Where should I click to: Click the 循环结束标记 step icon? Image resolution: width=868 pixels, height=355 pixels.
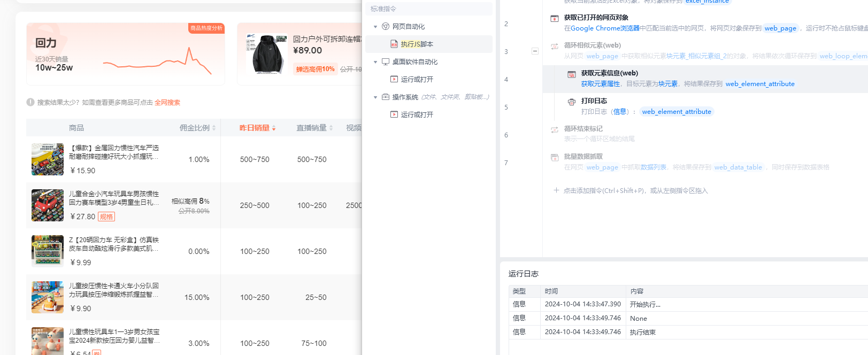pos(555,130)
